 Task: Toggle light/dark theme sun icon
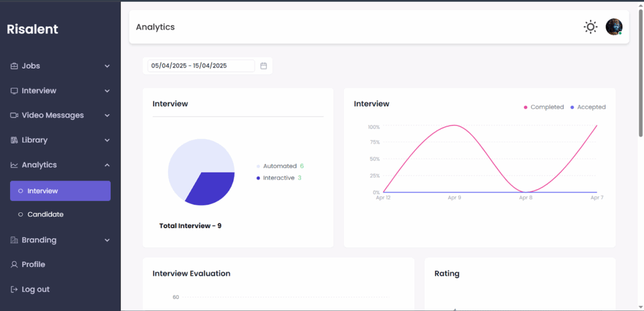(590, 27)
